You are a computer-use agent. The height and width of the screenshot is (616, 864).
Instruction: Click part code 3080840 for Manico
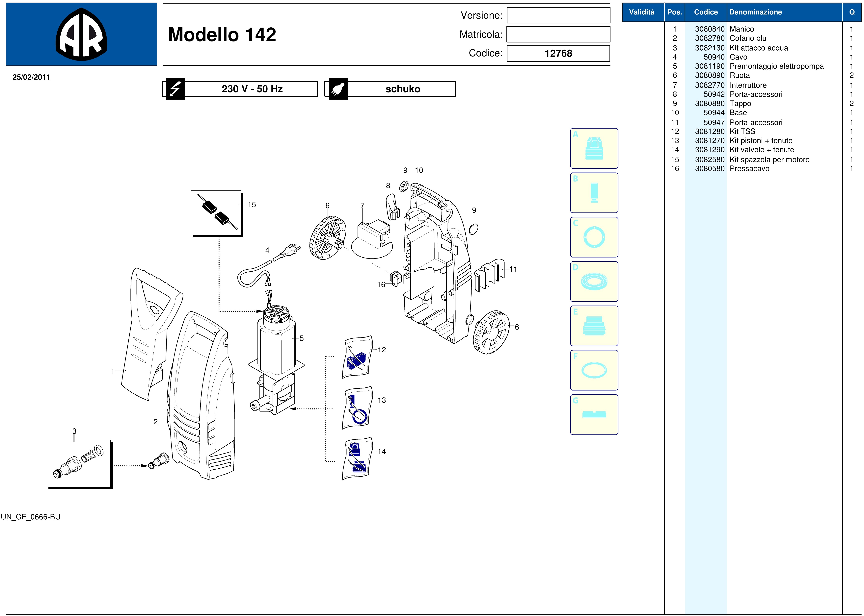coord(710,29)
